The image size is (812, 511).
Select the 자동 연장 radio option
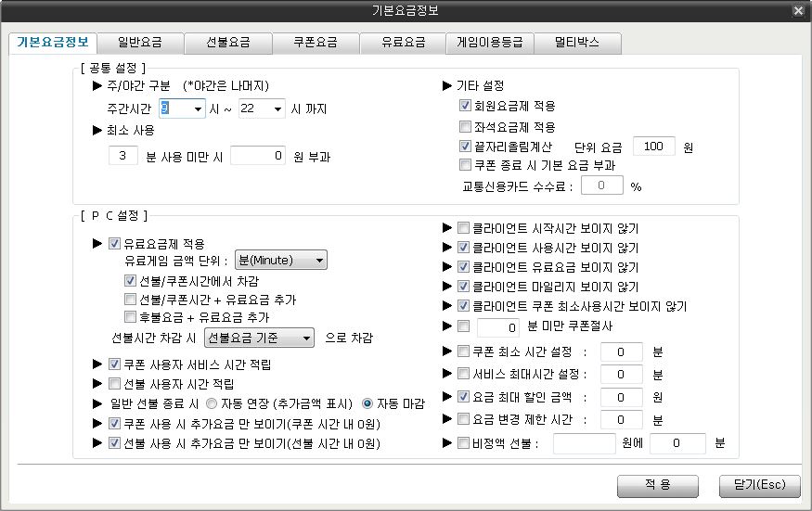tap(212, 403)
